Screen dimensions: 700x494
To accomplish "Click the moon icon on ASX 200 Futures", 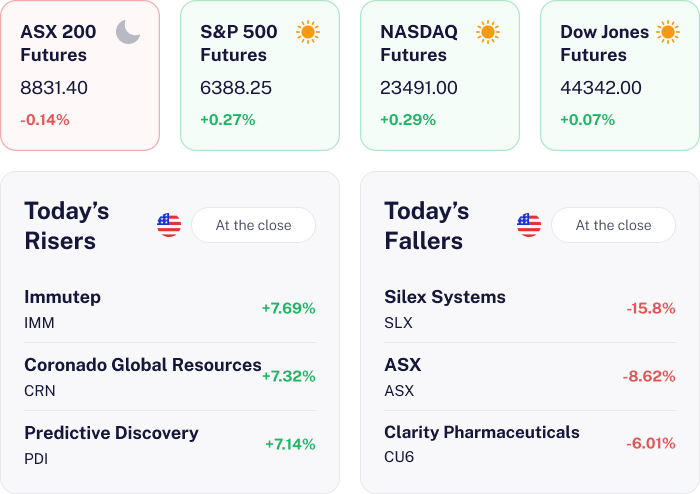I will [128, 32].
